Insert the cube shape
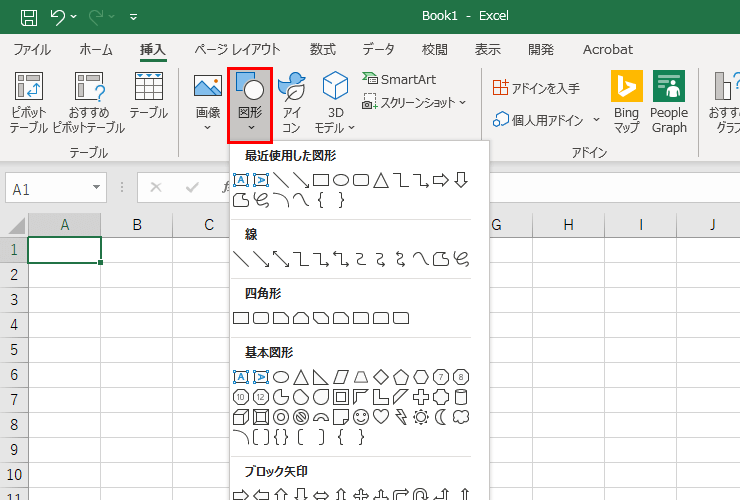This screenshot has height=500, width=740. [241, 417]
